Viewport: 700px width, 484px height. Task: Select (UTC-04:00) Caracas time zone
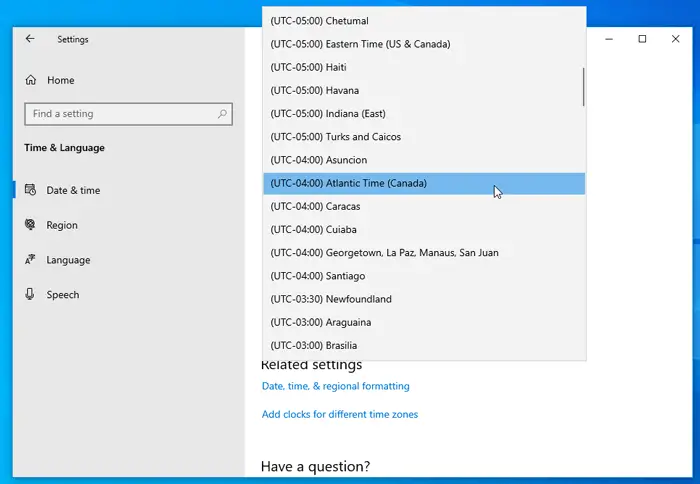point(424,207)
